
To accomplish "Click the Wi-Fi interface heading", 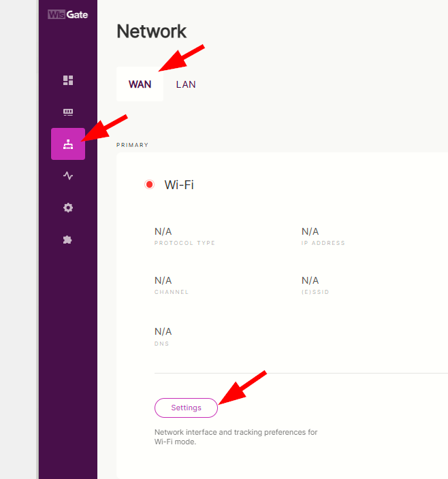I will [179, 185].
